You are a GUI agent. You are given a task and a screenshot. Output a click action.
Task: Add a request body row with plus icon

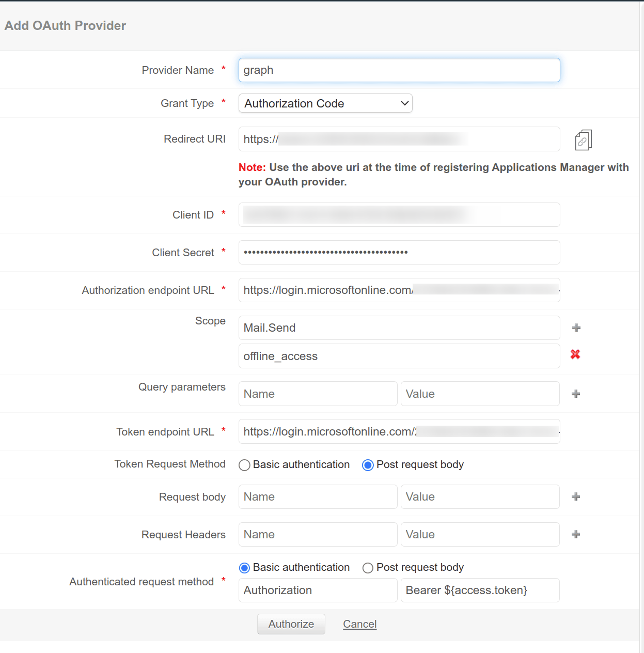click(576, 496)
